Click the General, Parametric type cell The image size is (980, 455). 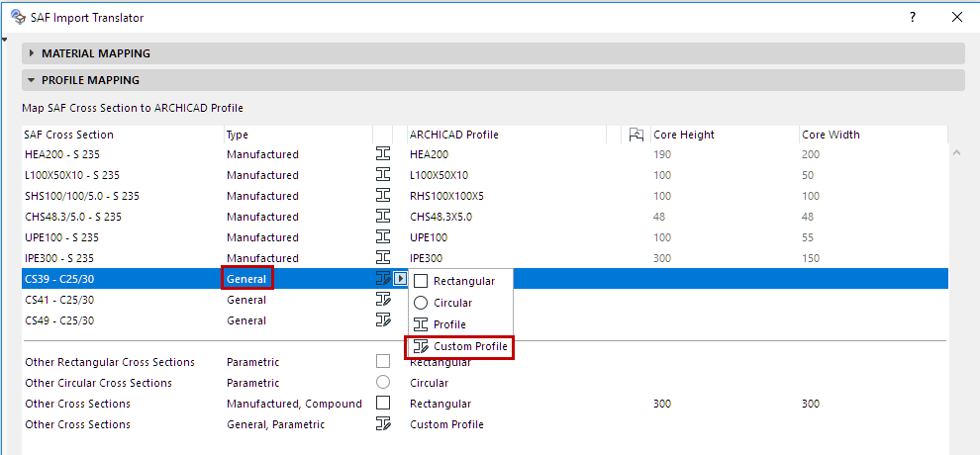[x=275, y=424]
